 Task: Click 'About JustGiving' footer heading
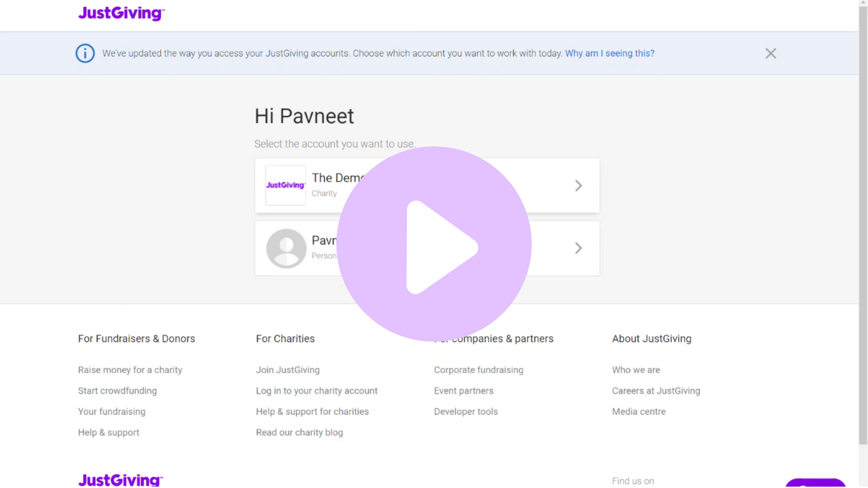pyautogui.click(x=652, y=338)
